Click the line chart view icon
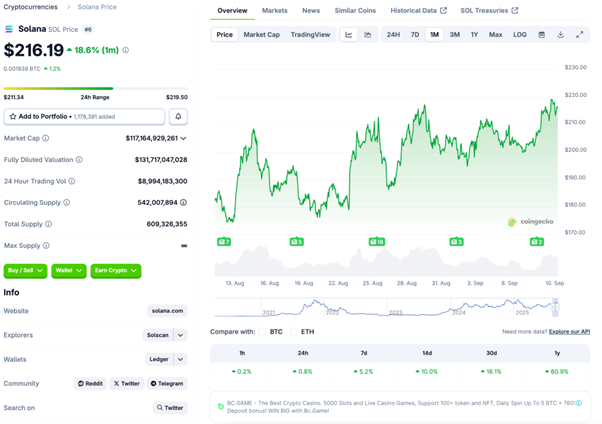Screen dimensions: 602x424 (x=349, y=35)
